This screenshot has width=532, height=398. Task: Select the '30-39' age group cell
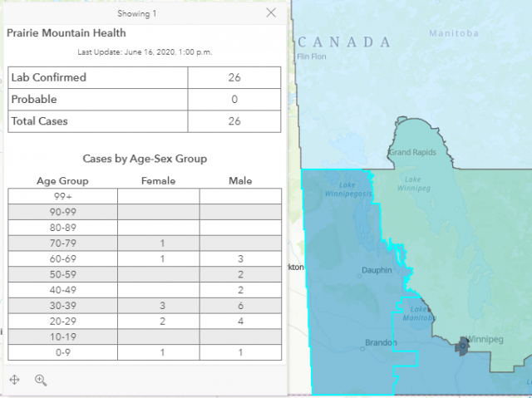tap(63, 306)
